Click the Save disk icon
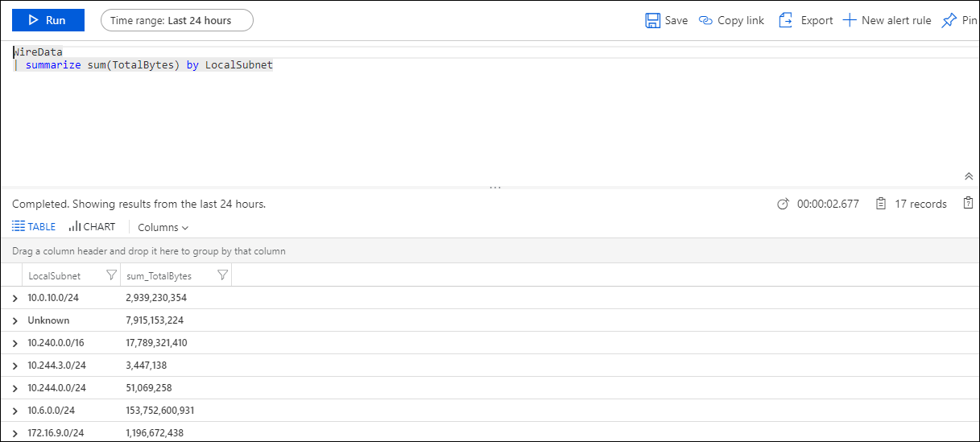This screenshot has width=980, height=442. (653, 20)
